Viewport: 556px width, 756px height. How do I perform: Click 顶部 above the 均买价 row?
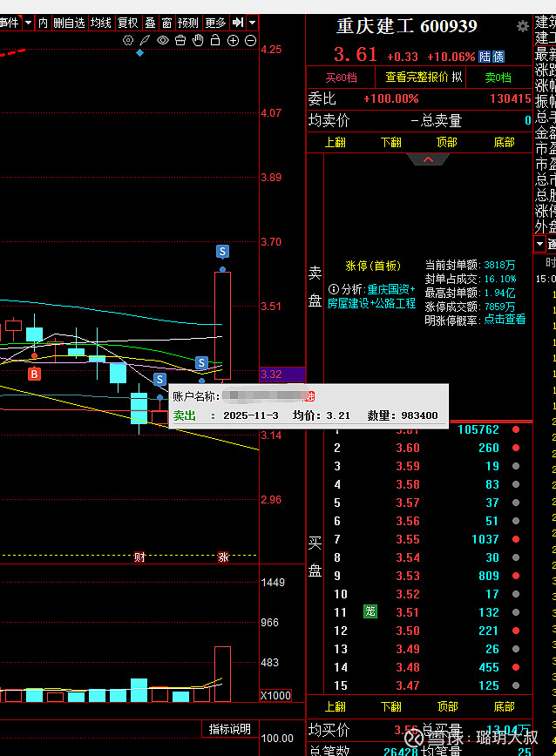click(x=447, y=707)
